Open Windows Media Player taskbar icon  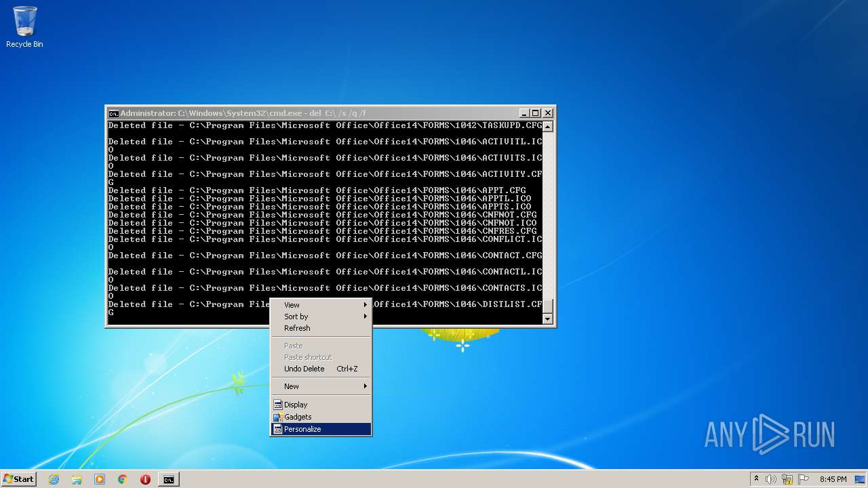click(100, 479)
